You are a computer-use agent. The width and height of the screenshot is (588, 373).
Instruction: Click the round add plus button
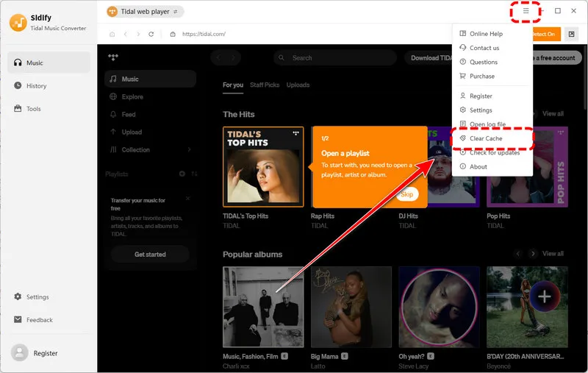pyautogui.click(x=545, y=296)
